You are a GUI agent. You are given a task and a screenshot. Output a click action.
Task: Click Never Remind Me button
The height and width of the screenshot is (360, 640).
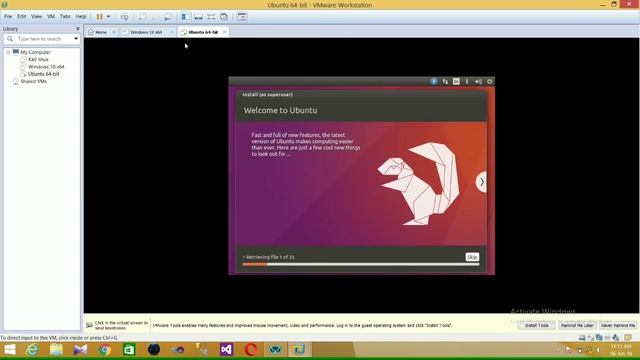(618, 325)
